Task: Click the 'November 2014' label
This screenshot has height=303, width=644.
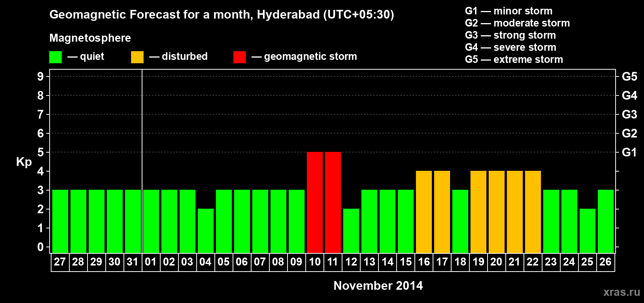Action: pyautogui.click(x=378, y=286)
